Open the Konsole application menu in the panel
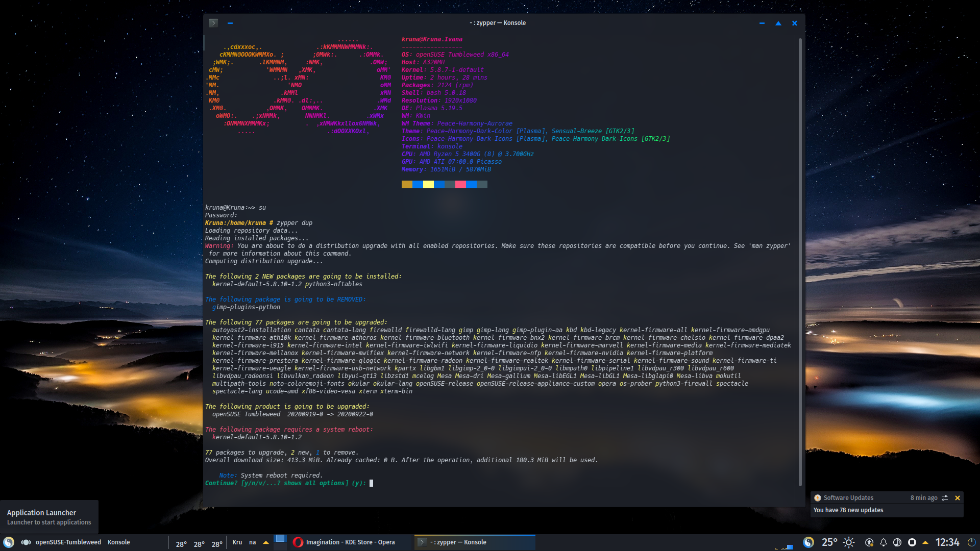This screenshot has height=551, width=980. [118, 542]
